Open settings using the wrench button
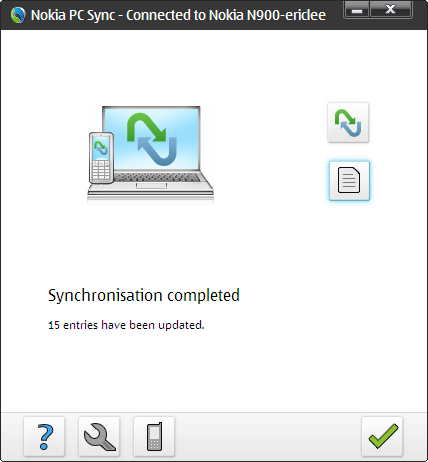 [x=99, y=437]
